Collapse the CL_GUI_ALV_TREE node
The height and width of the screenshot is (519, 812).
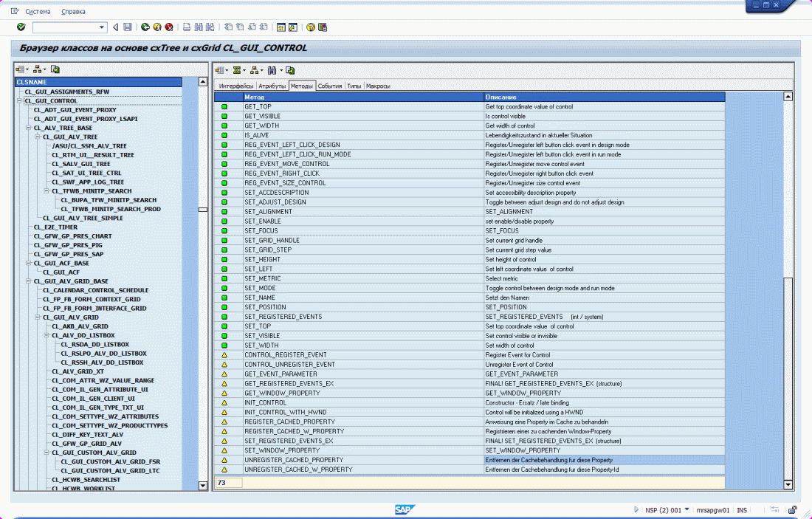38,137
